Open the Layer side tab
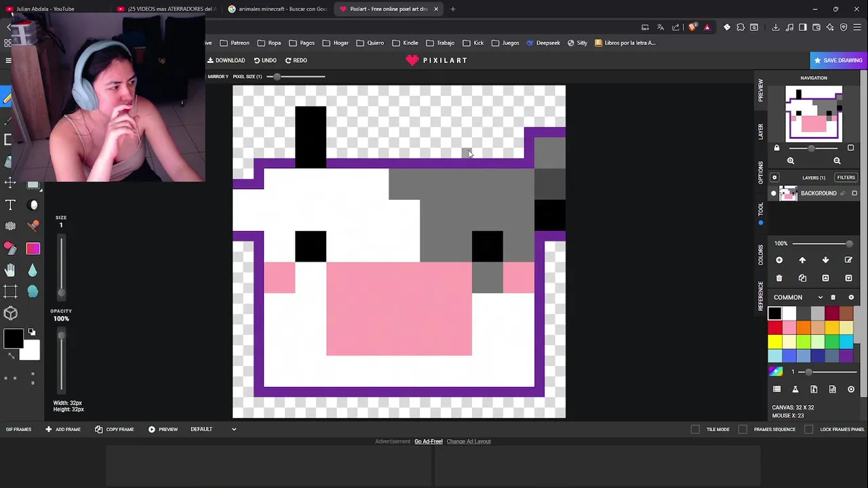 pyautogui.click(x=761, y=131)
